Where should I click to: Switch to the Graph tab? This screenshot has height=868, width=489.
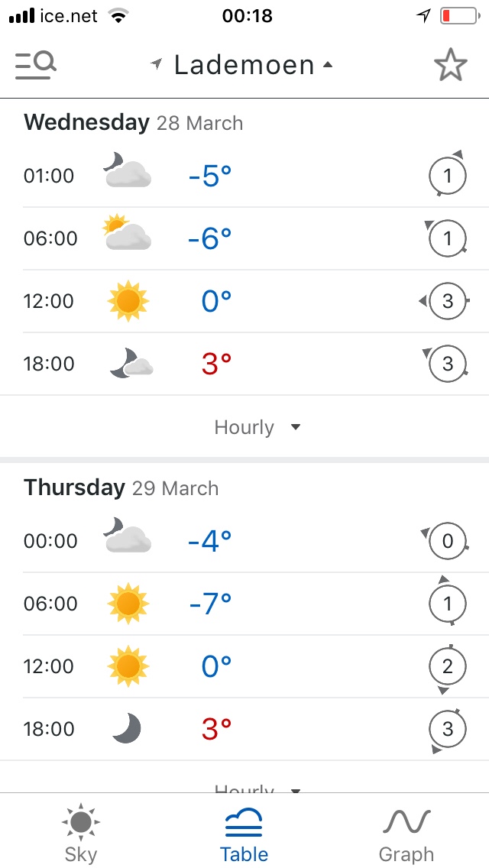pos(406,834)
